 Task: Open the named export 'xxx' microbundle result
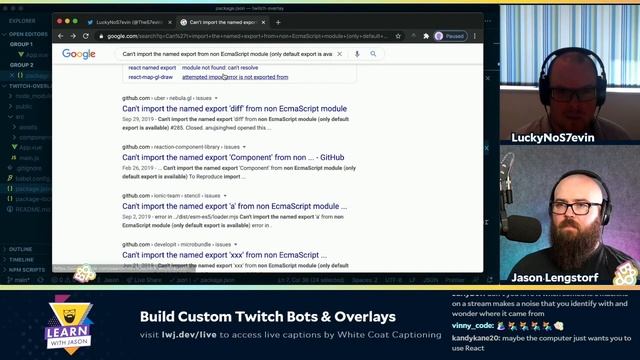click(x=224, y=255)
